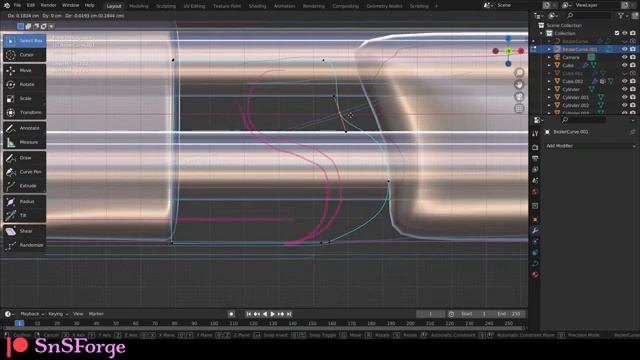Select the Cursor tool
Image resolution: width=640 pixels, height=360 pixels.
24,55
